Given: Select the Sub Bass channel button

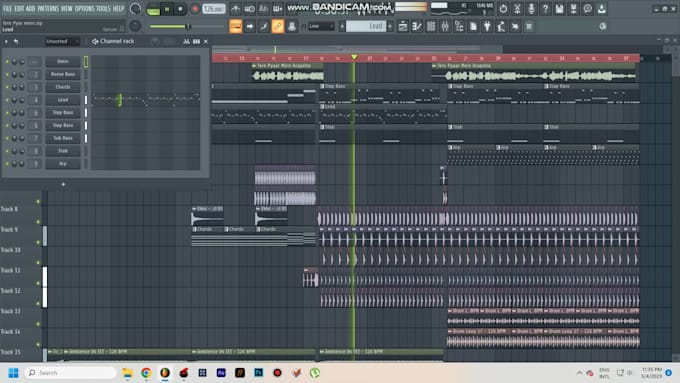Looking at the screenshot, I should [x=63, y=138].
